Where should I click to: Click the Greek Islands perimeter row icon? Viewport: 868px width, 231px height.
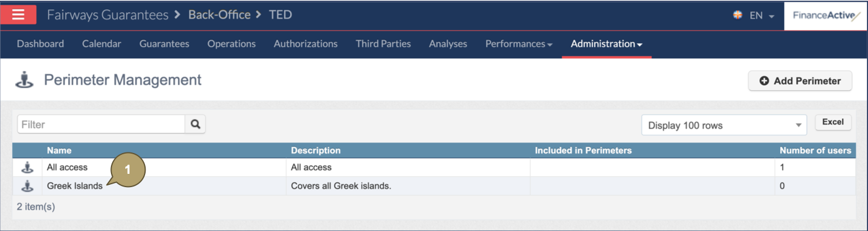(27, 186)
